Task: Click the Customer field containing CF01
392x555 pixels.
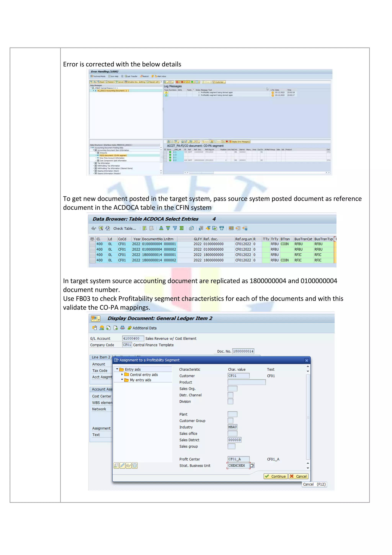Action: tap(238, 376)
